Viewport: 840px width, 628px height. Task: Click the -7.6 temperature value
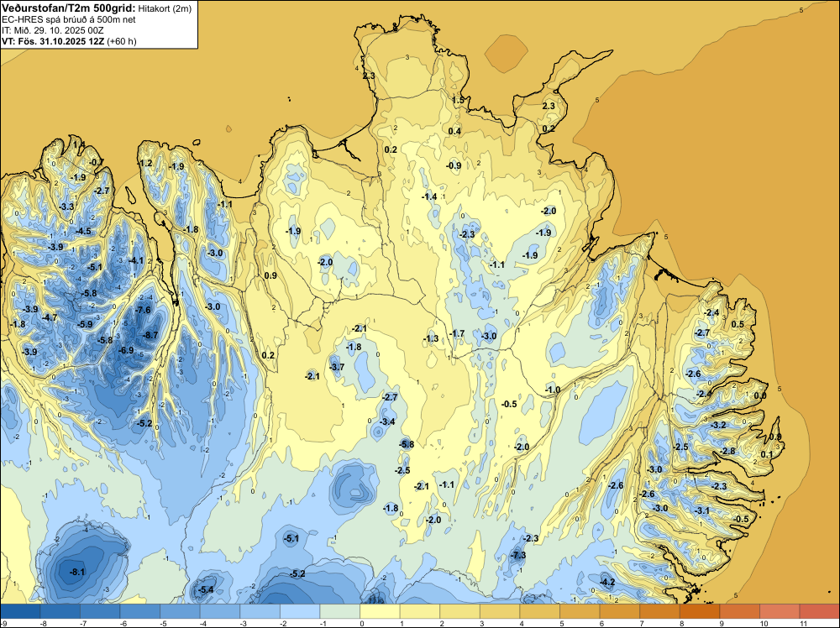pyautogui.click(x=143, y=310)
